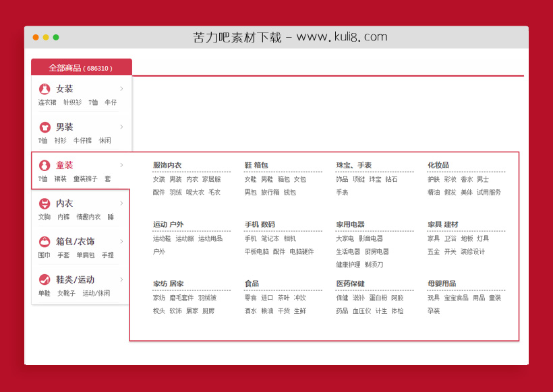Expand the 男装 category chevron
Screen dimensions: 553x392
pos(121,127)
